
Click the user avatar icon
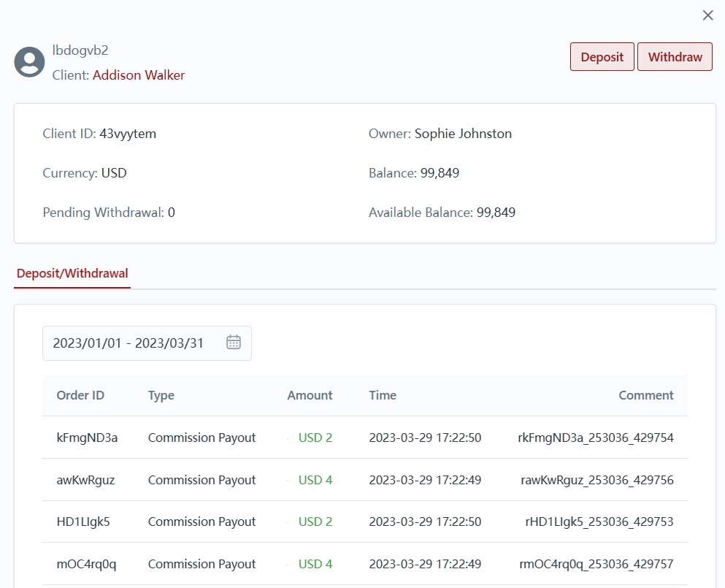30,62
